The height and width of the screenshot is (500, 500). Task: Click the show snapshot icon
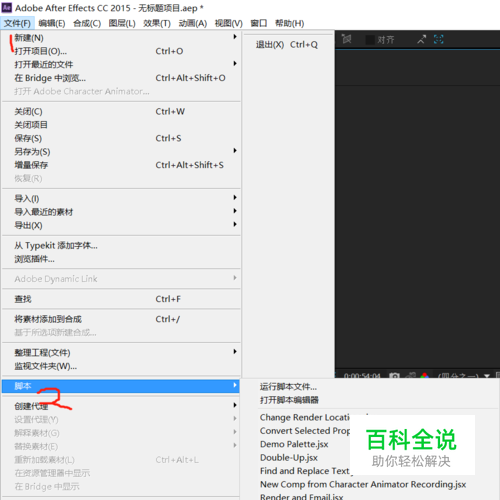tap(410, 376)
